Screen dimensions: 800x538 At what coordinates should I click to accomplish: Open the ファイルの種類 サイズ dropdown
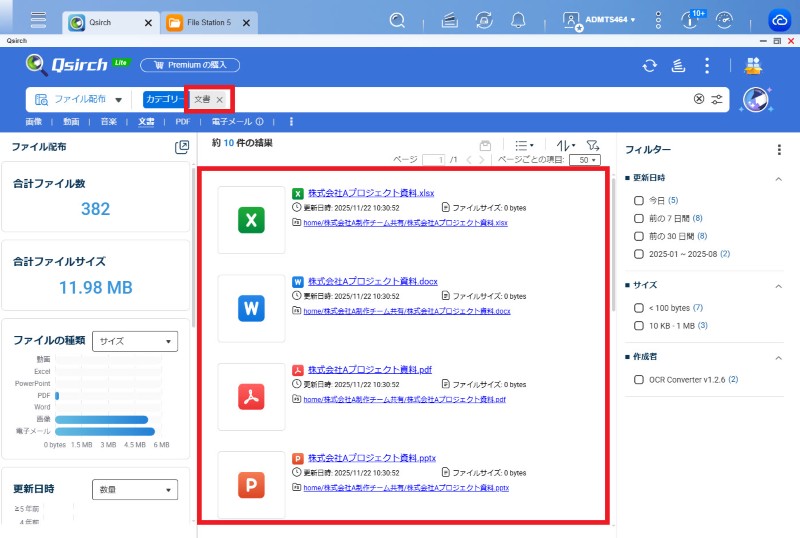click(x=134, y=341)
